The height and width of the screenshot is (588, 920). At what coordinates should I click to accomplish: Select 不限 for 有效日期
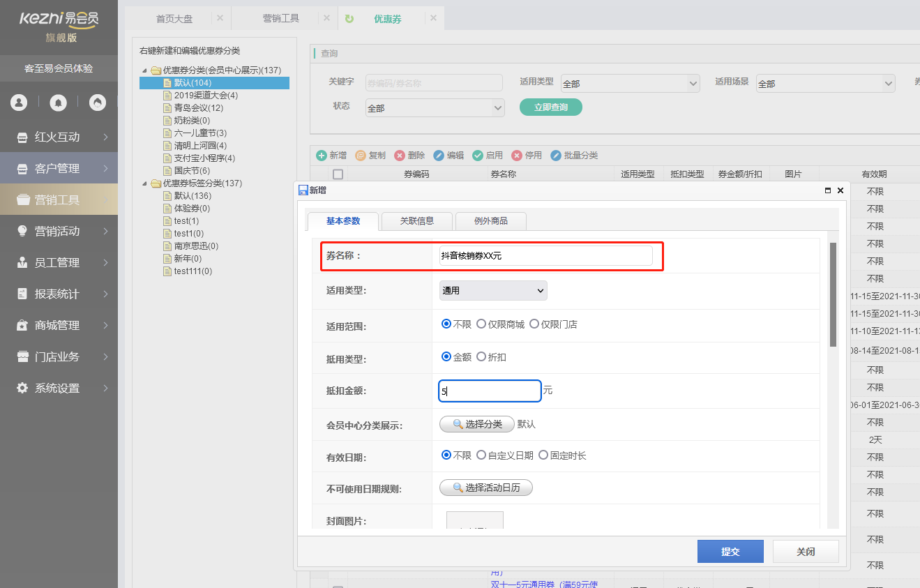(x=446, y=455)
